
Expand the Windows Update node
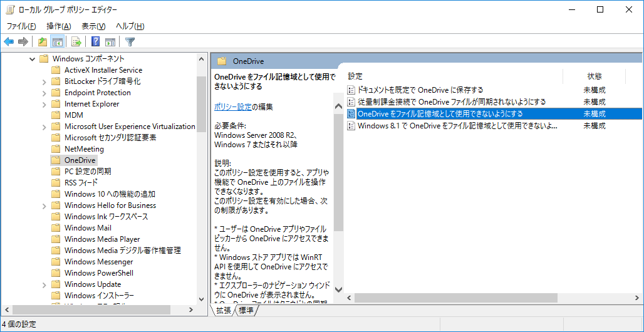tap(44, 284)
